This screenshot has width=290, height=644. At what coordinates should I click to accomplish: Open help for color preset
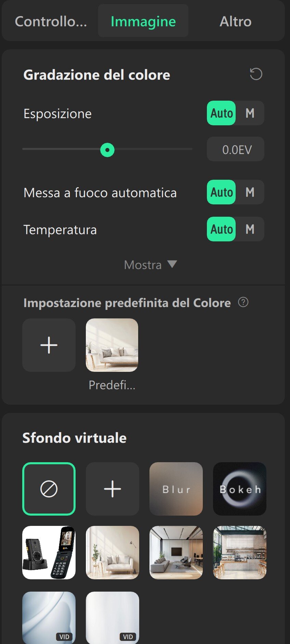tap(243, 302)
